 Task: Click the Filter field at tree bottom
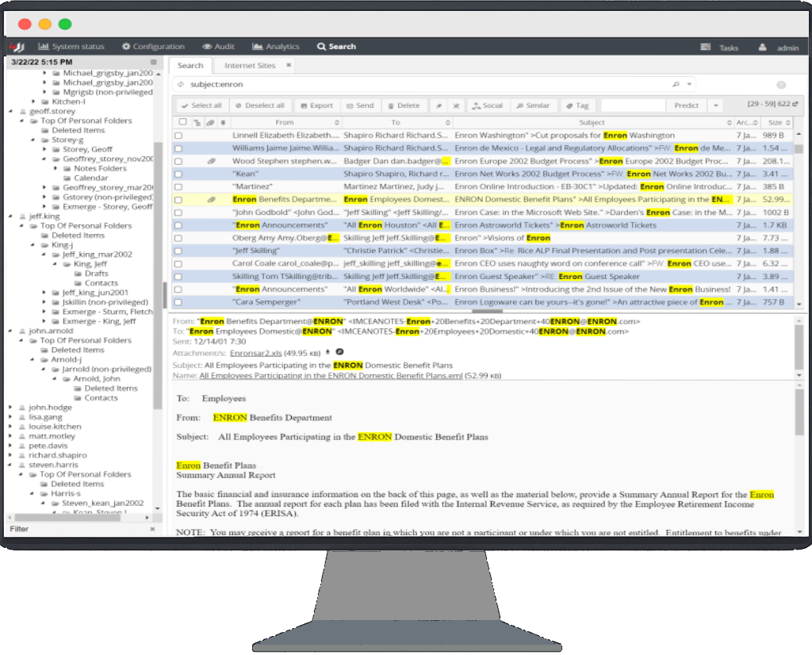(78, 529)
